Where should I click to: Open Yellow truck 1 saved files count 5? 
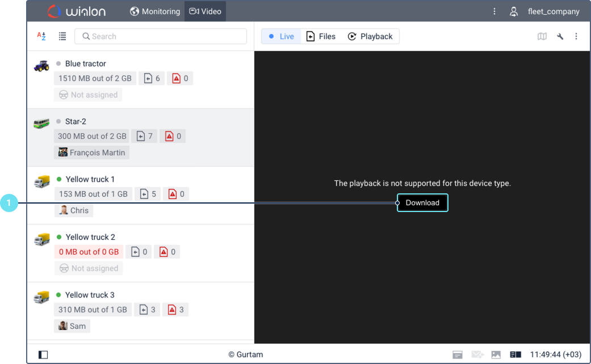click(x=148, y=194)
